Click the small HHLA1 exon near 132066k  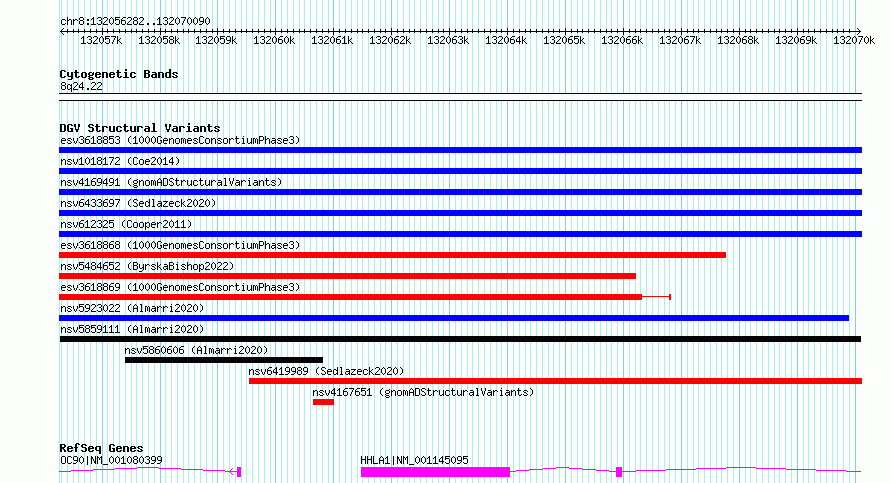619,472
